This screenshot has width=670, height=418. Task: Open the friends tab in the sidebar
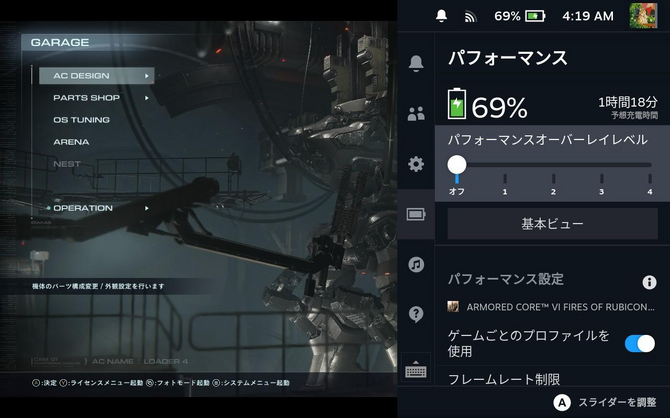pyautogui.click(x=416, y=113)
